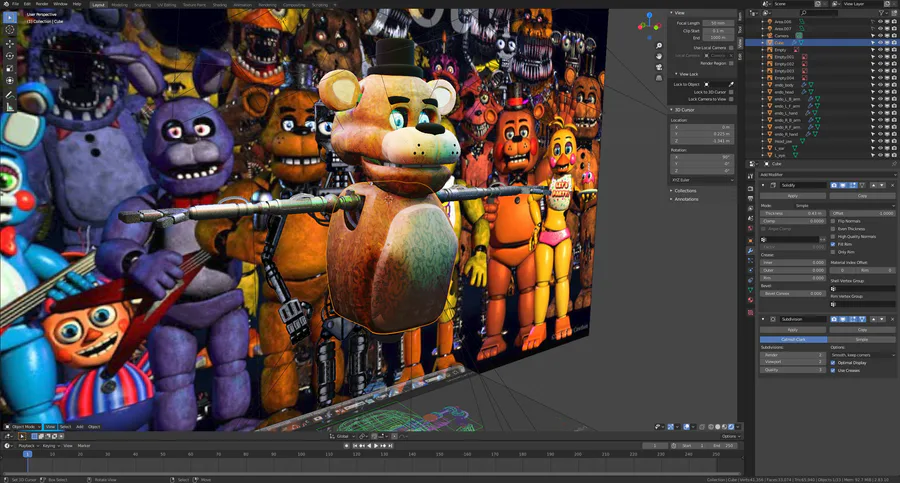Open Smooth, keep corners options dropdown
Image resolution: width=900 pixels, height=483 pixels.
click(x=863, y=355)
